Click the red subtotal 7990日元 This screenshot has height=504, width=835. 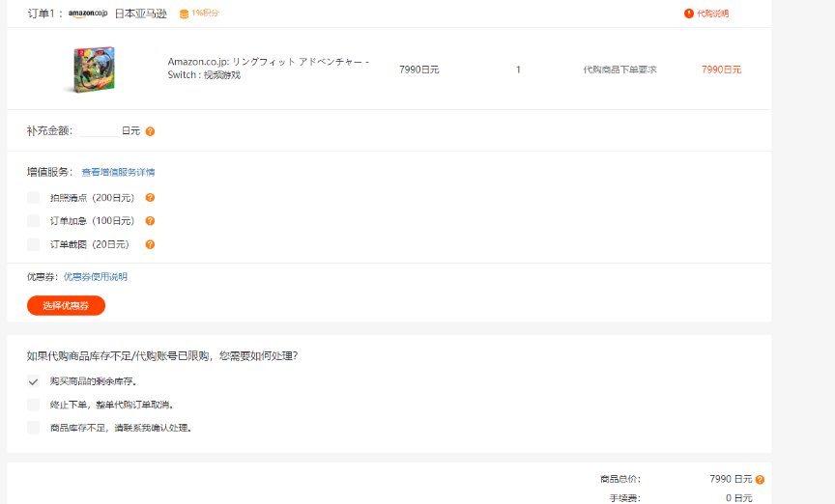pyautogui.click(x=721, y=70)
